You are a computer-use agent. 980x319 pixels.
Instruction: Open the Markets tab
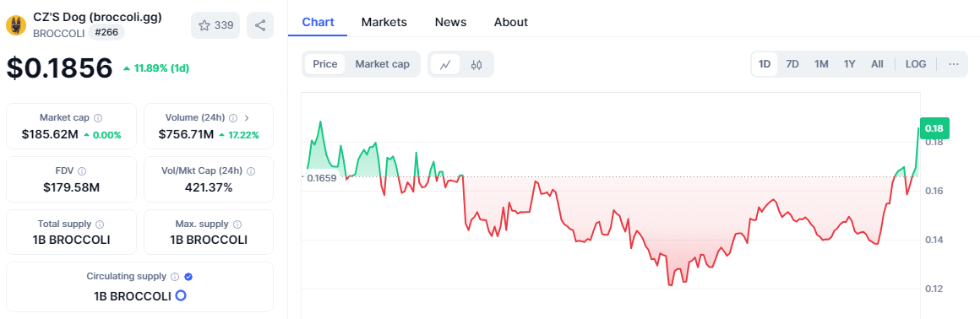pos(384,22)
